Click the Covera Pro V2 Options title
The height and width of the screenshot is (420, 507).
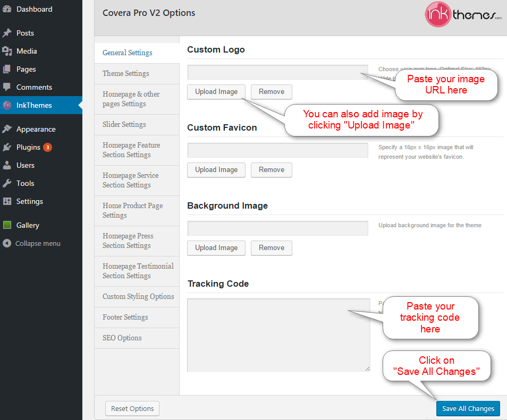click(x=149, y=13)
